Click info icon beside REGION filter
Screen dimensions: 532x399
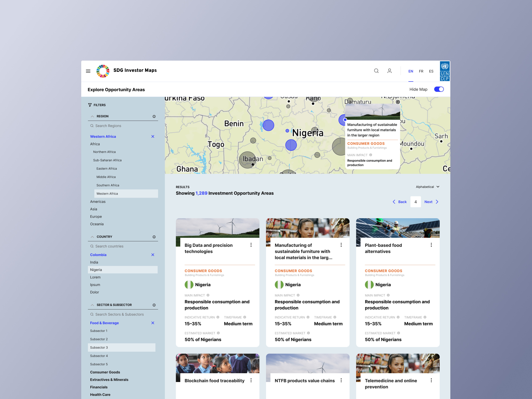click(154, 116)
